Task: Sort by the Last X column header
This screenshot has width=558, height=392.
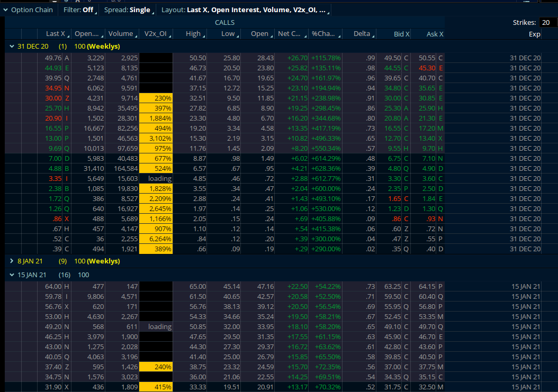Action: 55,34
